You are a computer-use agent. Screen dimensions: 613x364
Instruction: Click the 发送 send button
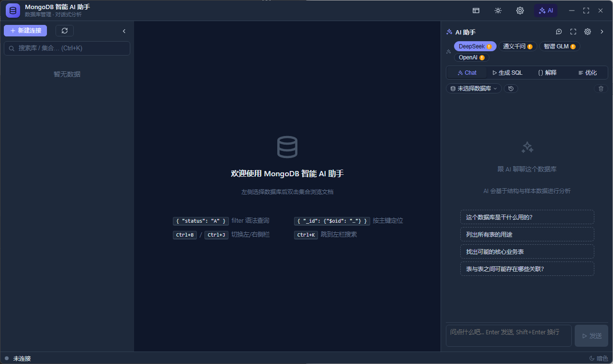[591, 336]
